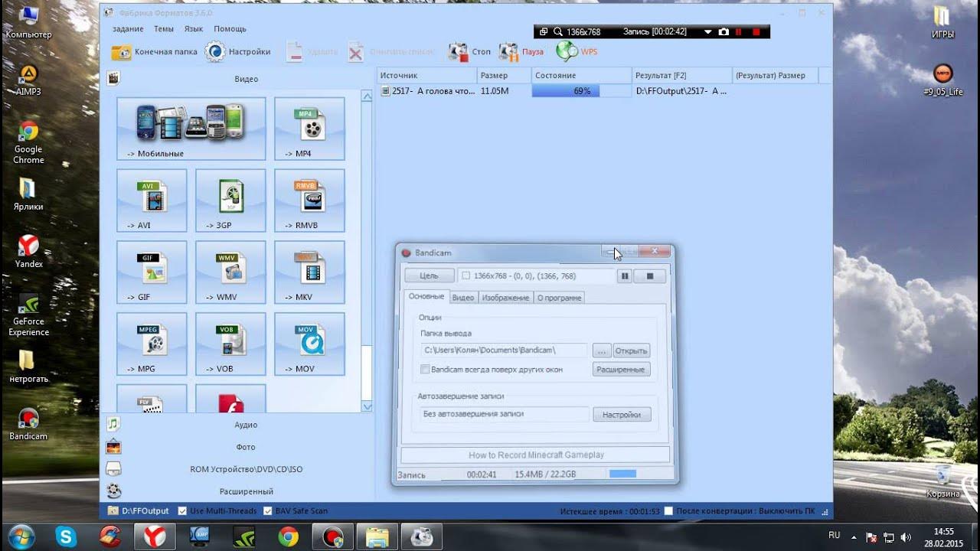
Task: Select the 2517- А голова task row
Action: [x=604, y=90]
